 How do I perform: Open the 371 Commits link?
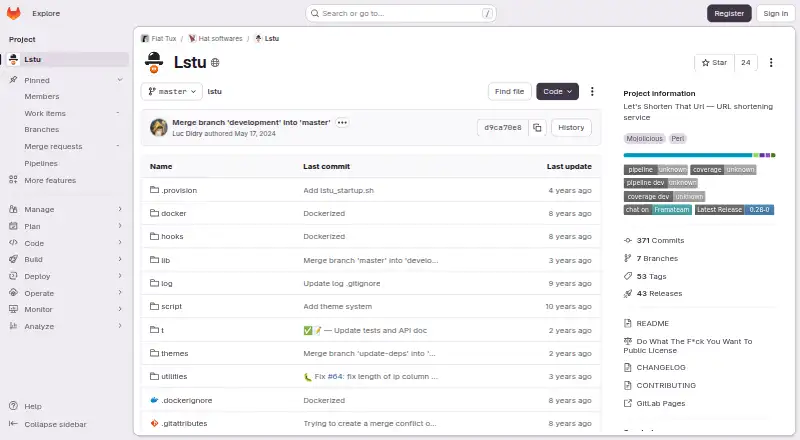coord(660,240)
